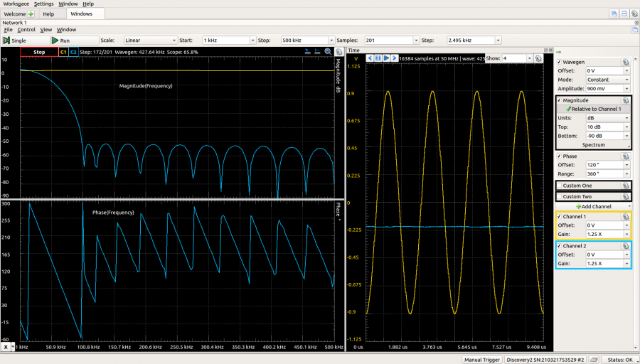This screenshot has height=364, width=640.
Task: Open Phase gear options
Action: click(x=625, y=156)
